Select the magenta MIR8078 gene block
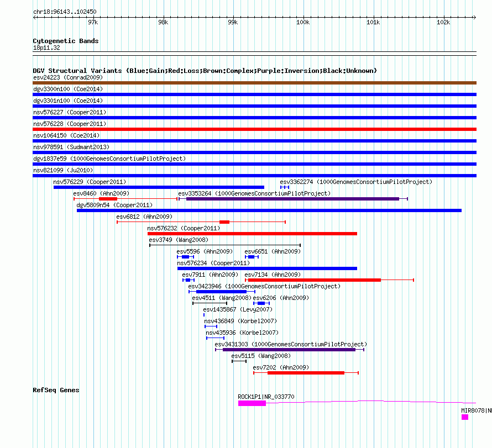 coord(465,417)
